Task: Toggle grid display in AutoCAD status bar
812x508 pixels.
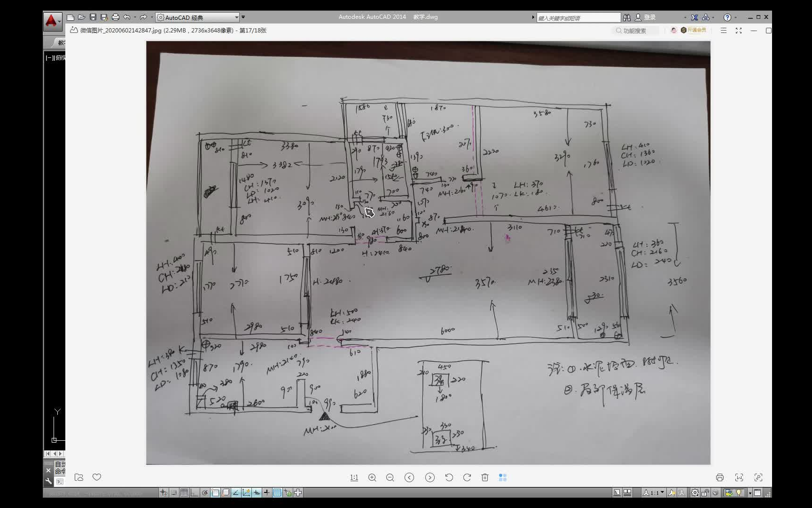Action: click(x=184, y=492)
